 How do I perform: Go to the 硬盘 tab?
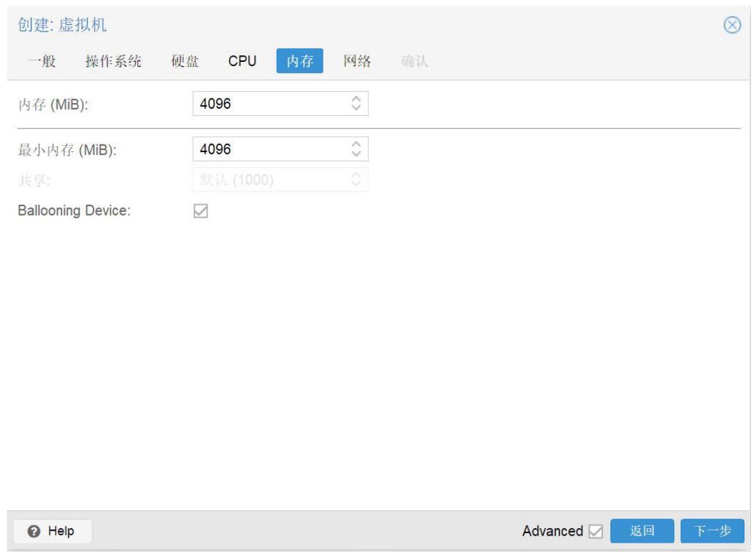click(185, 62)
